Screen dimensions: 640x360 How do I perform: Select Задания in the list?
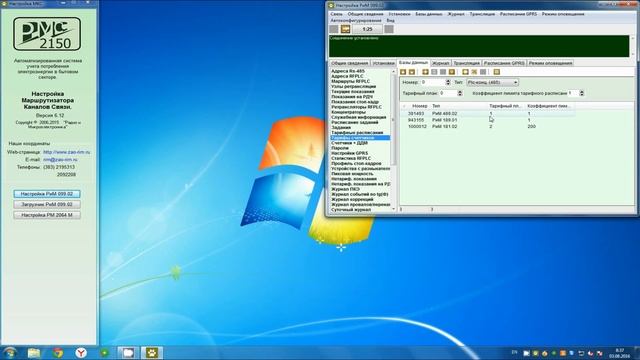[x=341, y=127]
